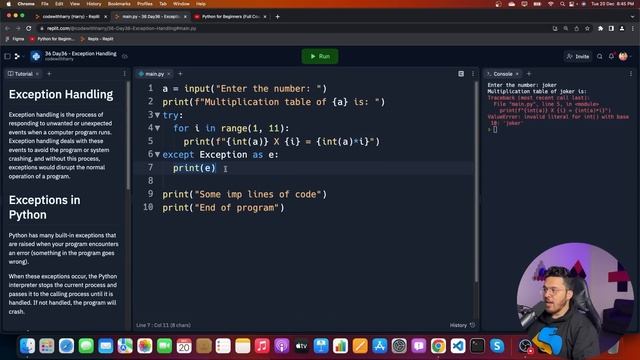640x360 pixels.
Task: Close the main.py editor tab
Action: [169, 74]
